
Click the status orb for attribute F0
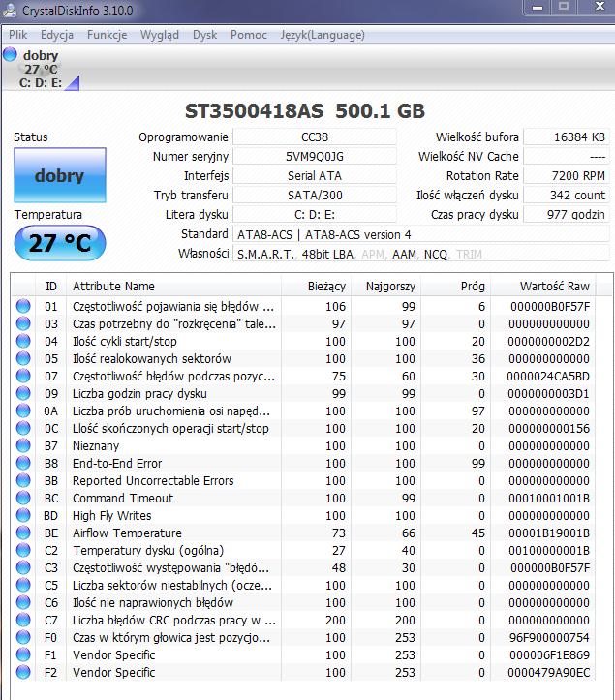(23, 637)
